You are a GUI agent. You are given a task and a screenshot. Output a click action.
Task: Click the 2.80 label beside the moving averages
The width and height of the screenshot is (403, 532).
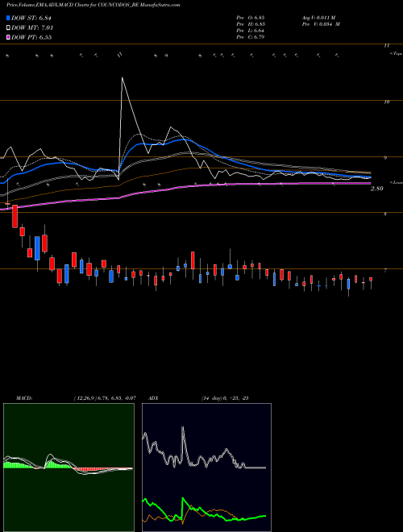[x=377, y=189]
